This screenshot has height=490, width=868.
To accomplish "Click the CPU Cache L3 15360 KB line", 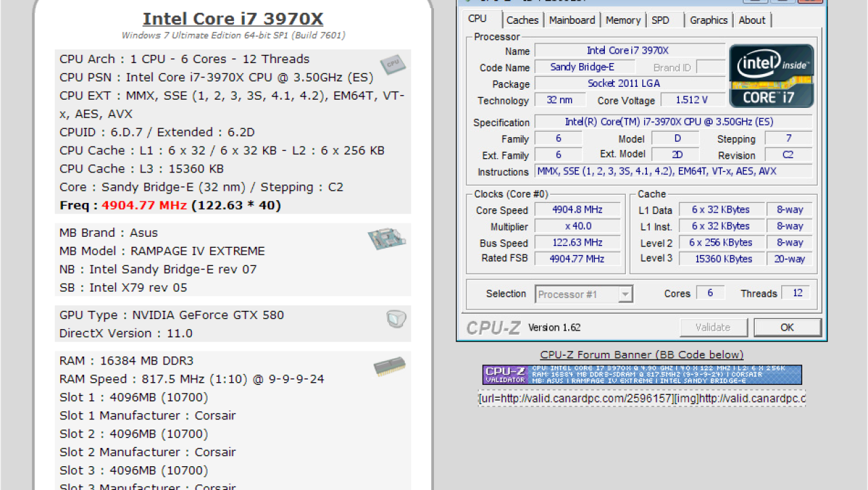I will click(x=142, y=169).
